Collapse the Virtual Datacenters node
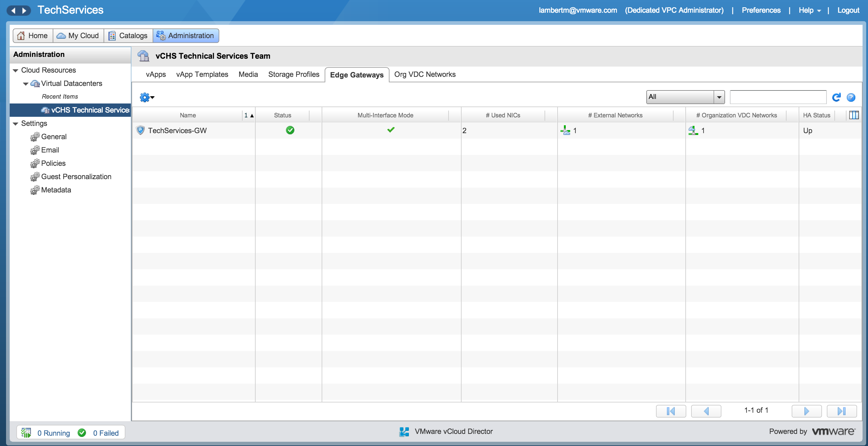This screenshot has height=446, width=868. pyautogui.click(x=26, y=84)
